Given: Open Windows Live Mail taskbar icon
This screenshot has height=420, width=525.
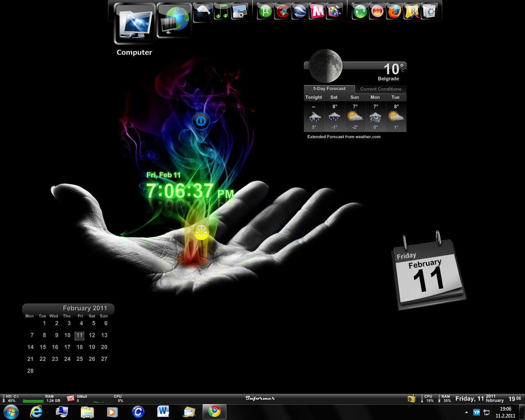Looking at the screenshot, I should (x=189, y=412).
